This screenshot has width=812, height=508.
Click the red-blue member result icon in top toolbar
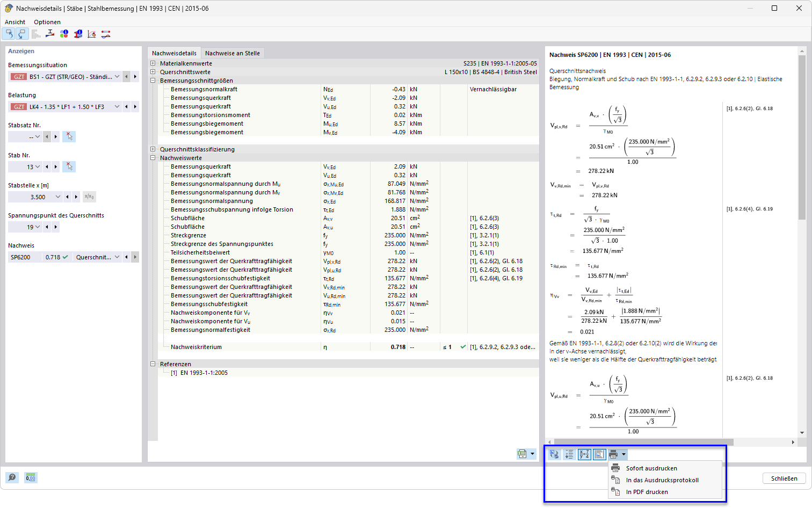(106, 34)
